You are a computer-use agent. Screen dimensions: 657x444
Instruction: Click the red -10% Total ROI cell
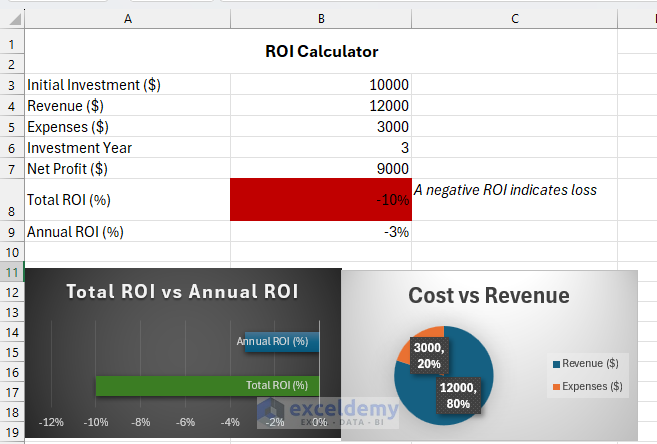[x=321, y=200]
